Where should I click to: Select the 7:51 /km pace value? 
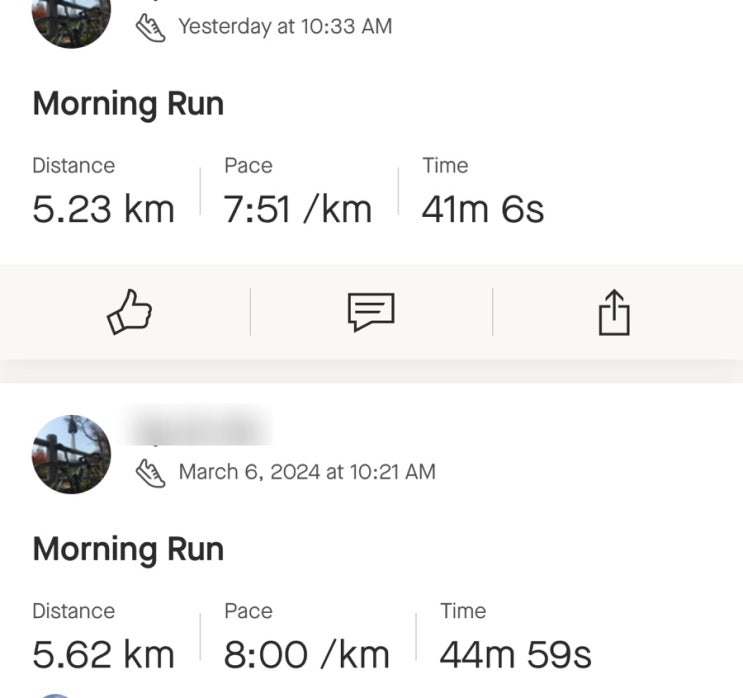[297, 210]
